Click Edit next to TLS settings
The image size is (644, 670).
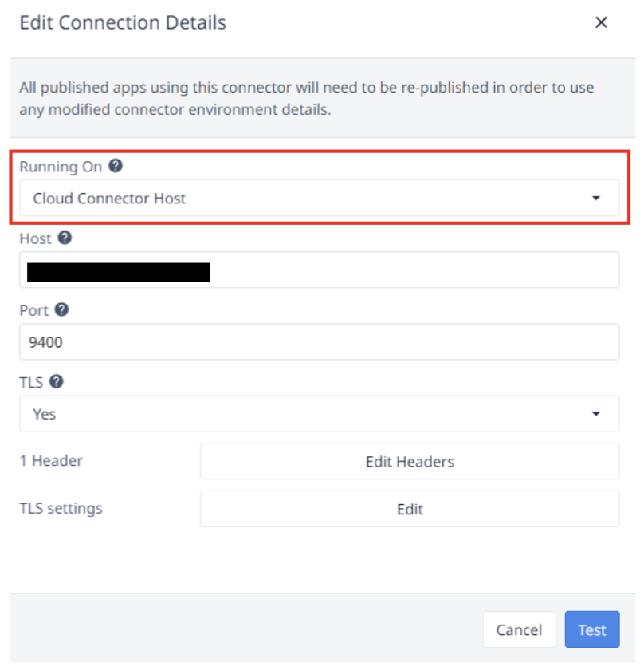(410, 509)
